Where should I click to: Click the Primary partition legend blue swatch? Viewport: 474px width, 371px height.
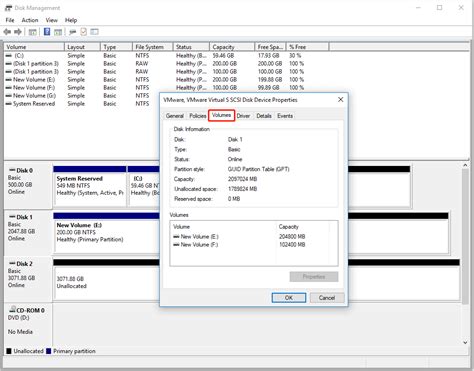click(x=49, y=351)
